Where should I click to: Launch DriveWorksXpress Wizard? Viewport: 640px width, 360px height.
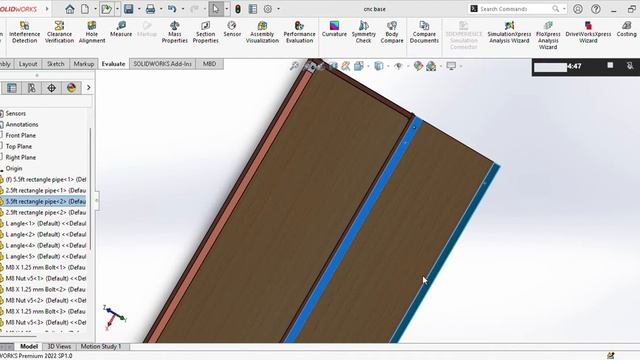point(588,32)
